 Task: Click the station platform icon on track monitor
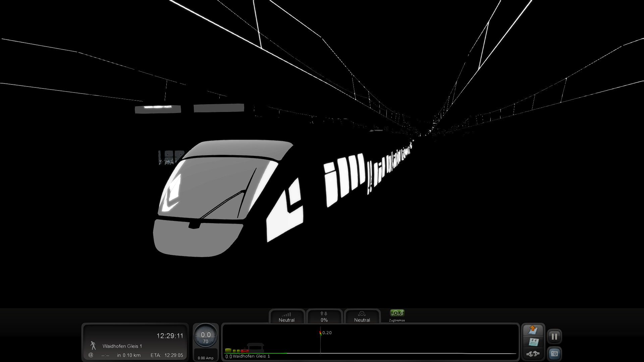[x=256, y=347]
